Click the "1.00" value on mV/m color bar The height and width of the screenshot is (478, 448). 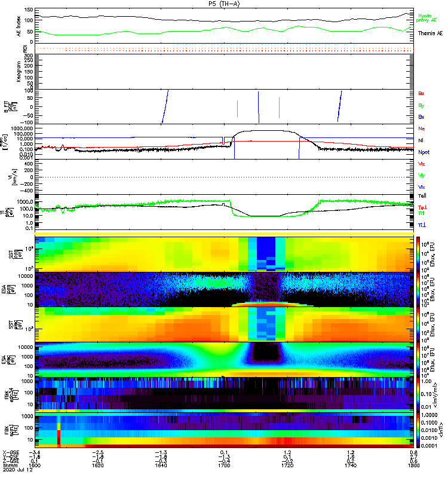[x=426, y=381]
